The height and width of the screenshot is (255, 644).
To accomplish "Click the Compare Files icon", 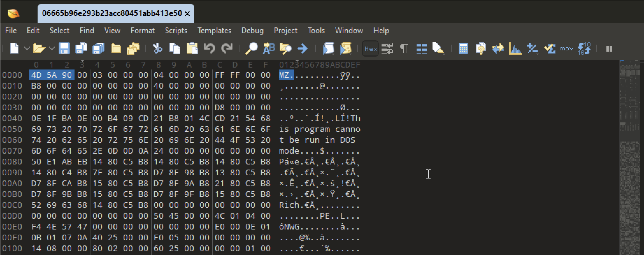I will tap(481, 48).
